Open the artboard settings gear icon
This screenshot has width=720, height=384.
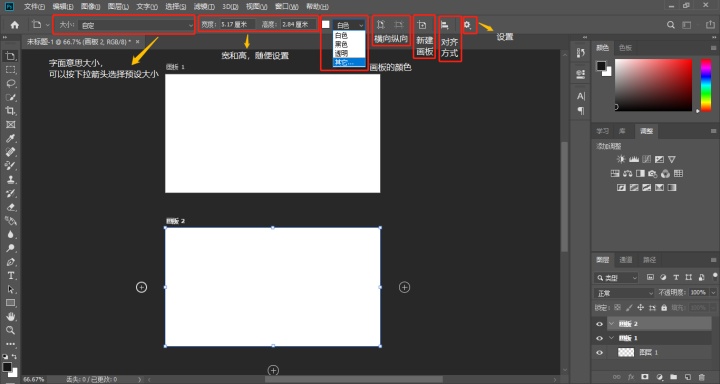click(467, 25)
